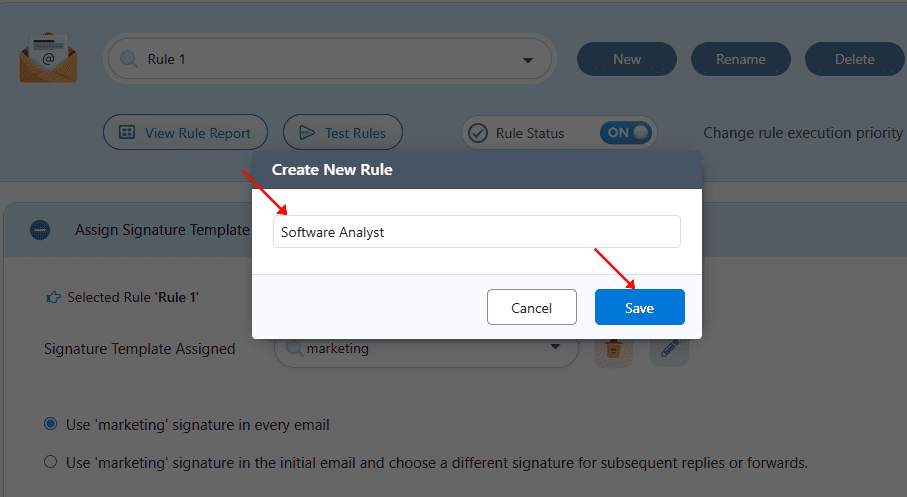Click the envelope app logo icon
Screen dimensions: 907x497
coord(47,59)
